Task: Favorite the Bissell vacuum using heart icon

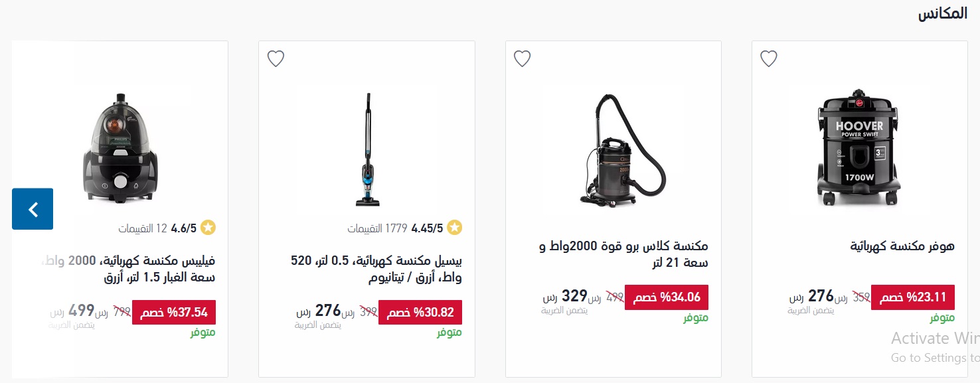Action: coord(276,58)
